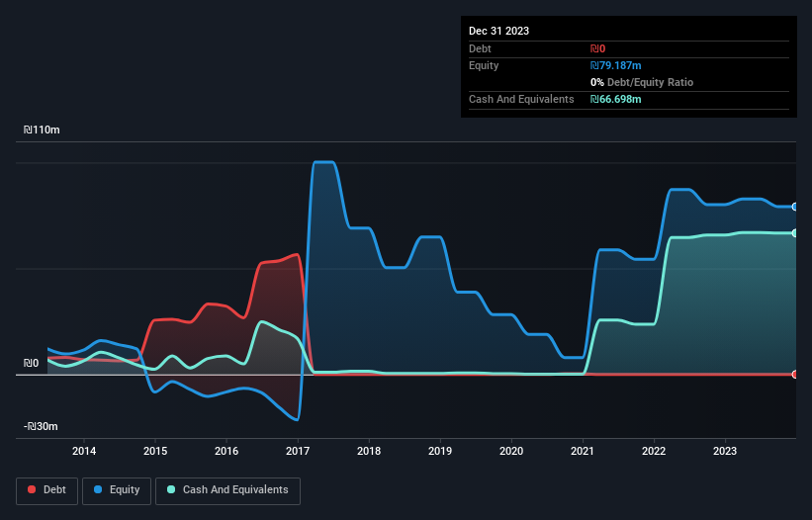
Task: Click the Dec 31 2023 tooltip date
Action: (498, 31)
